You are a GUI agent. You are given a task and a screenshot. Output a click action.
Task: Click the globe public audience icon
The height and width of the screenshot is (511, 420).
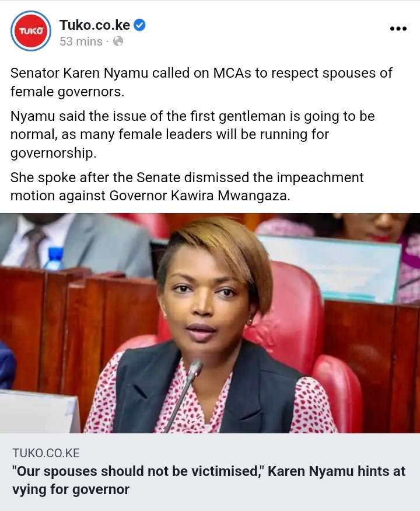coord(118,41)
